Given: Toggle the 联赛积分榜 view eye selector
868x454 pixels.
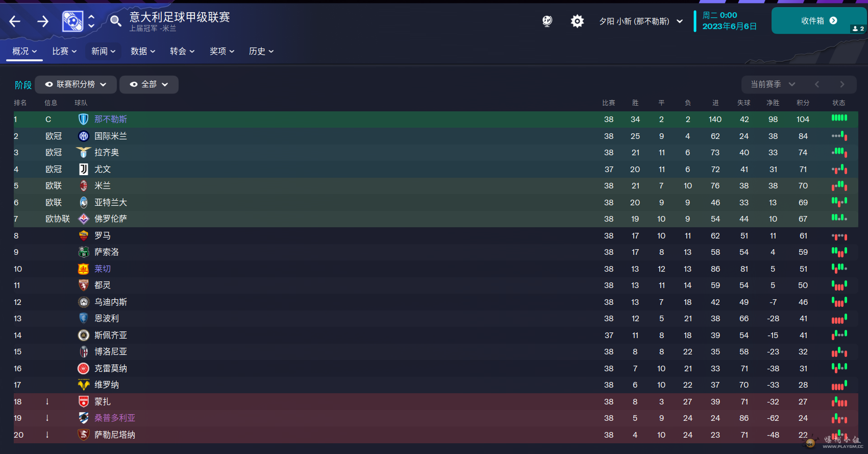Looking at the screenshot, I should pos(76,84).
